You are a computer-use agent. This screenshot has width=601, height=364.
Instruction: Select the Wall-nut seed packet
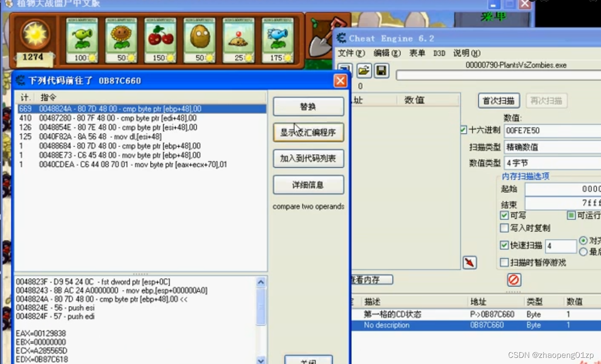(x=200, y=41)
